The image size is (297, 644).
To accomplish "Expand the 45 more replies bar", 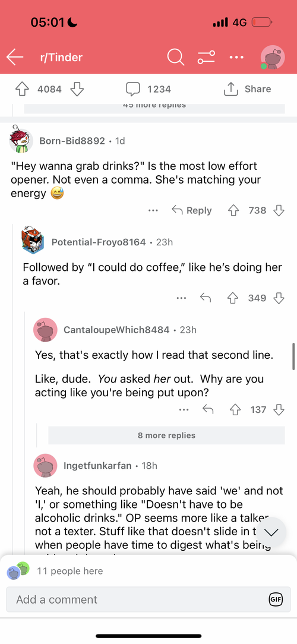I will pyautogui.click(x=154, y=107).
